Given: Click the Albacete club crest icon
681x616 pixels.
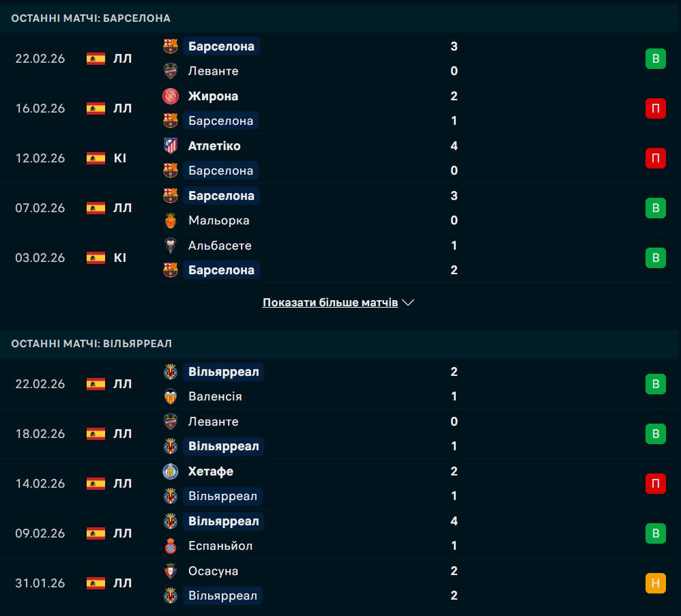Looking at the screenshot, I should [170, 246].
